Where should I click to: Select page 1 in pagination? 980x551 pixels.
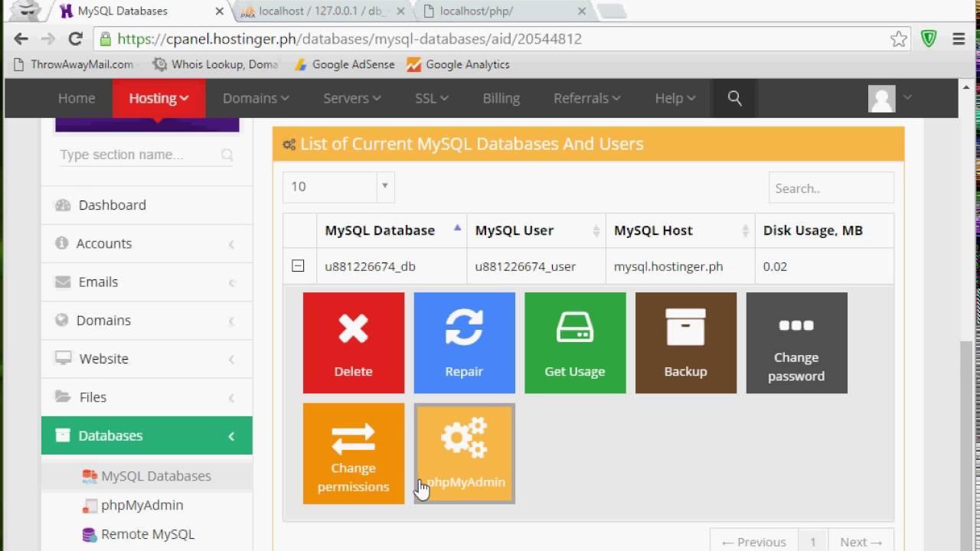click(813, 542)
